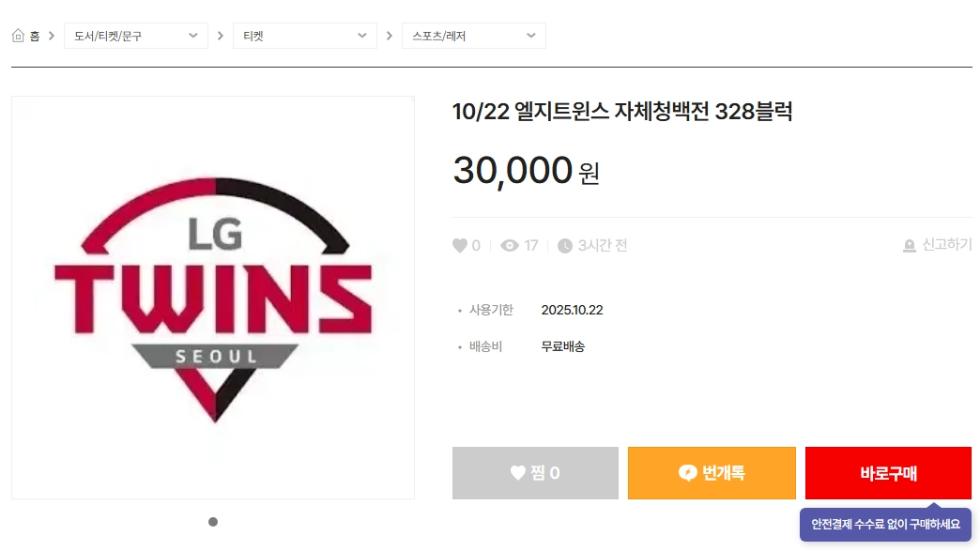Click the red 바로구매 purchase button
980x551 pixels.
tap(888, 473)
